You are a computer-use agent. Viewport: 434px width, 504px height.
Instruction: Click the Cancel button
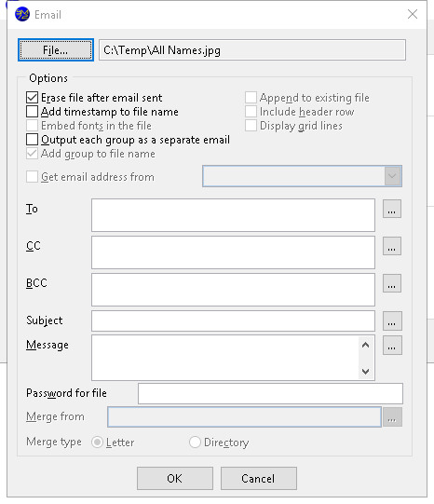click(259, 478)
